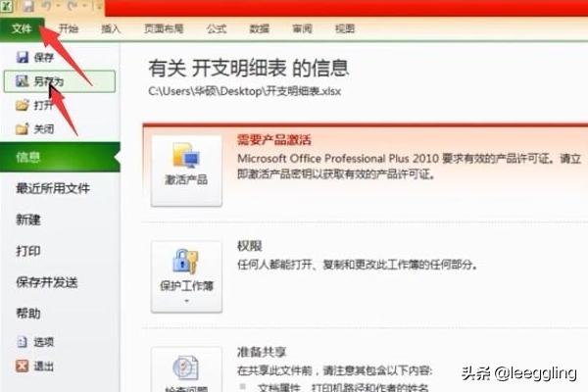The image size is (588, 392).
Task: Click quick access toolbar save icon
Action: [28, 6]
